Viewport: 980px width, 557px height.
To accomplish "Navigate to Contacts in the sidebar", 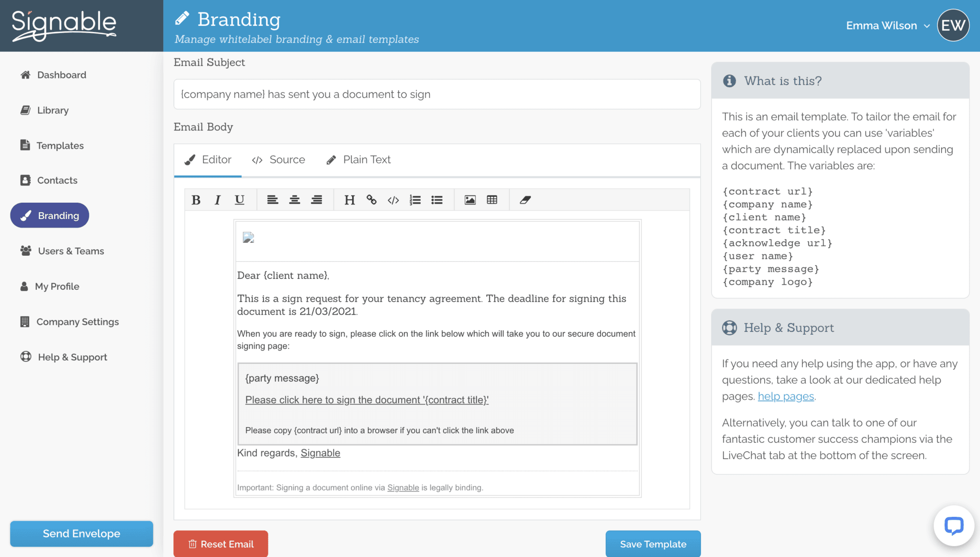I will pos(57,180).
